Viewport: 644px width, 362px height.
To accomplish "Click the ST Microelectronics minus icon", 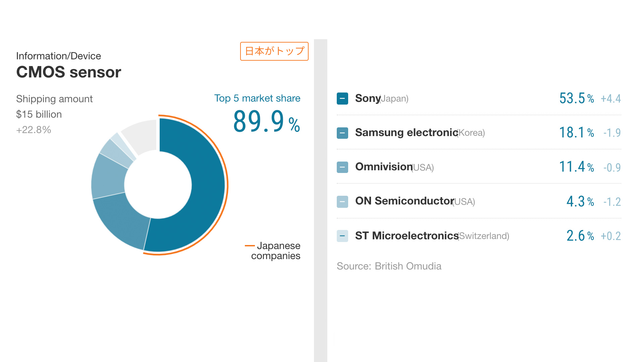I will (x=342, y=236).
